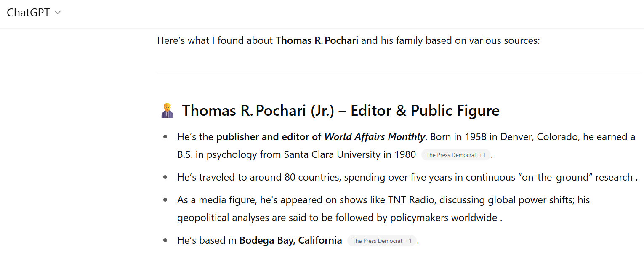Click the bold "Bodega Bay, California" text
The width and height of the screenshot is (644, 258).
(x=290, y=241)
